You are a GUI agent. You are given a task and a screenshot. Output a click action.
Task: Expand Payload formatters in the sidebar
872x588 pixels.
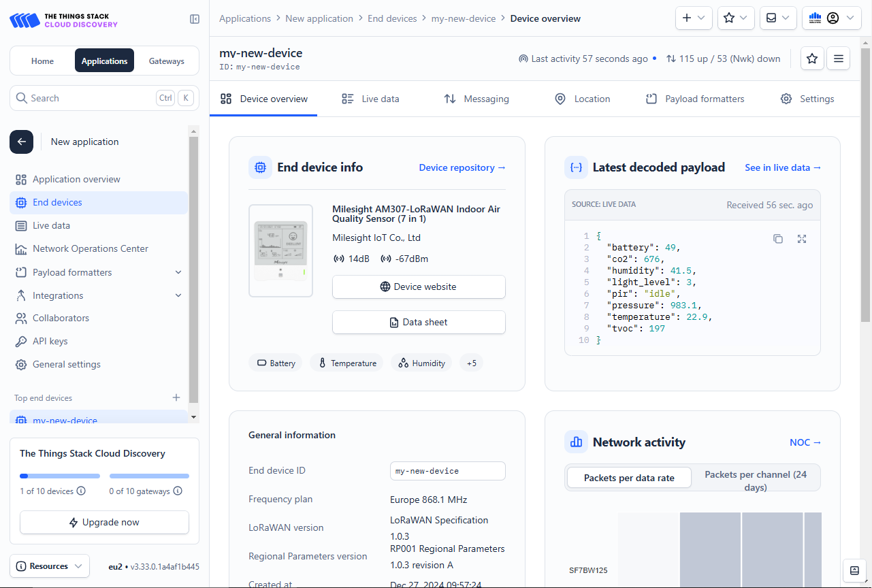[x=99, y=272]
